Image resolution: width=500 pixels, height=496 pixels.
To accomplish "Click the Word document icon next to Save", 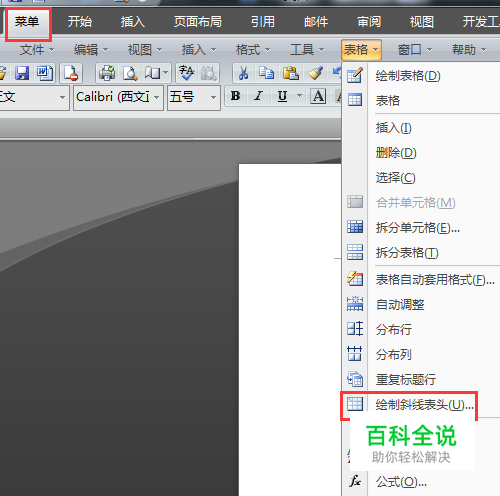I will click(45, 73).
